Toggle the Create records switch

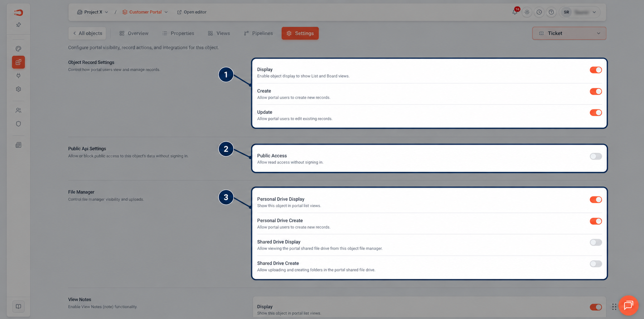(x=596, y=91)
